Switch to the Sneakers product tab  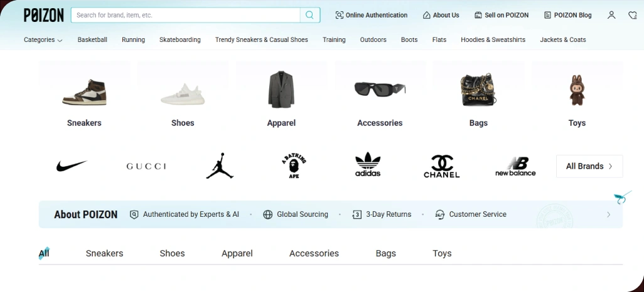click(x=104, y=253)
